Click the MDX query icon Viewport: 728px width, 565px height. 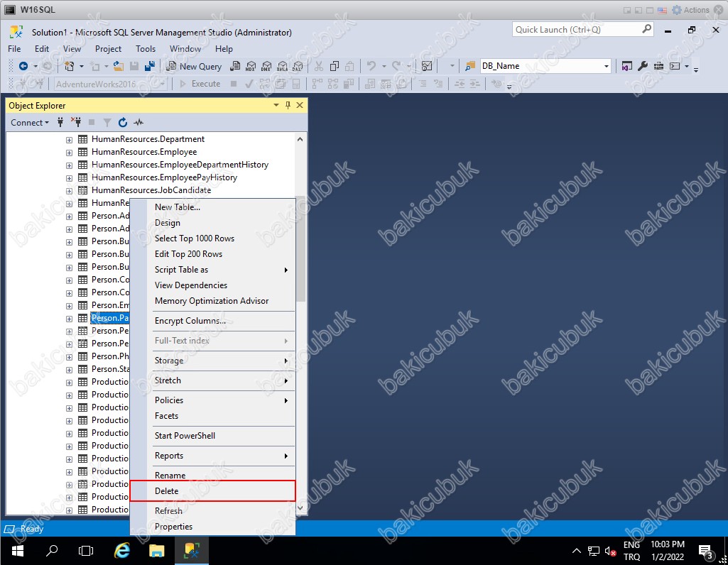(x=251, y=66)
